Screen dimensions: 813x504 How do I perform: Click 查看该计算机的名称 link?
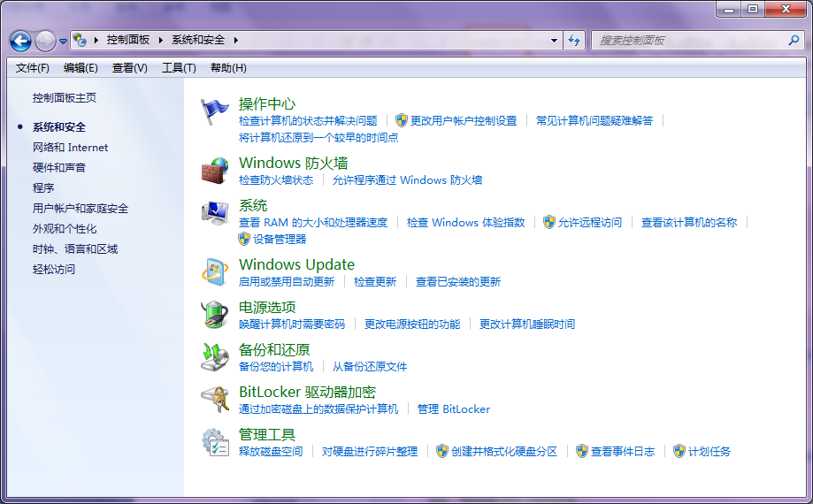pyautogui.click(x=689, y=222)
